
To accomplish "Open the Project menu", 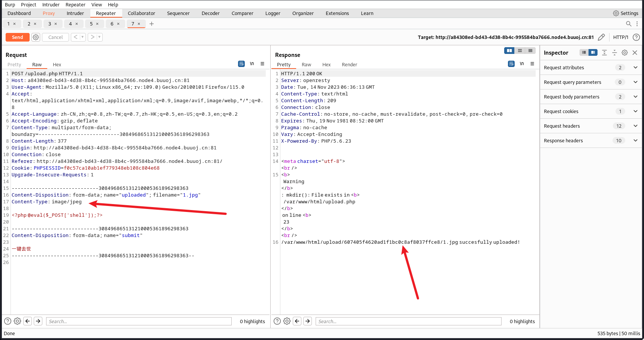I will (28, 4).
